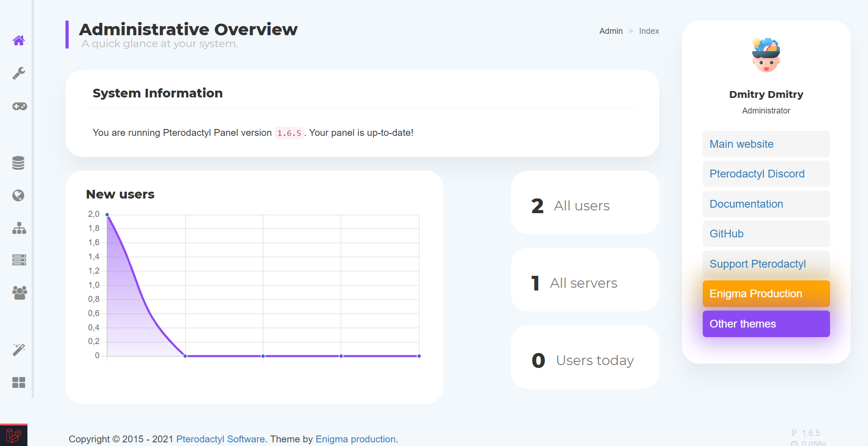Image resolution: width=868 pixels, height=446 pixels.
Task: Click the magic wand icon in sidebar
Action: point(19,350)
